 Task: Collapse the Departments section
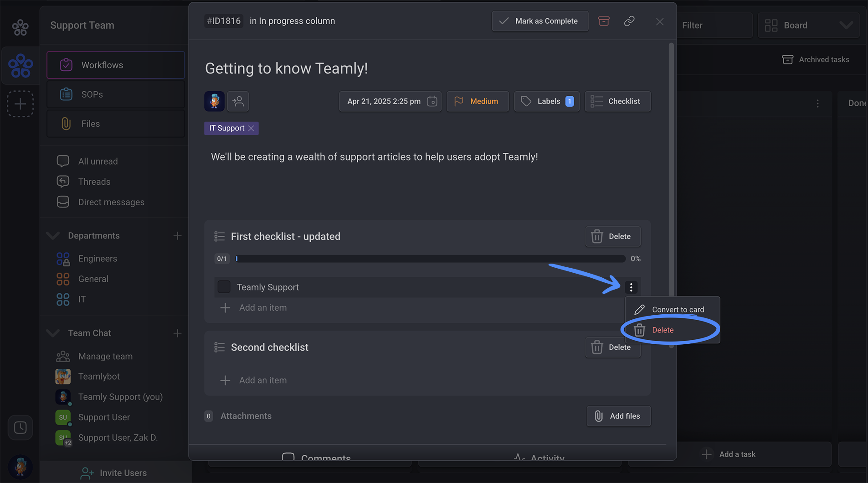tap(53, 236)
